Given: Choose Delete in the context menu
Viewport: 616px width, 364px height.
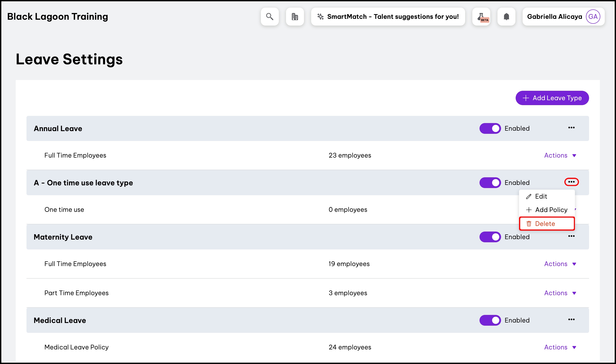Looking at the screenshot, I should coord(545,223).
